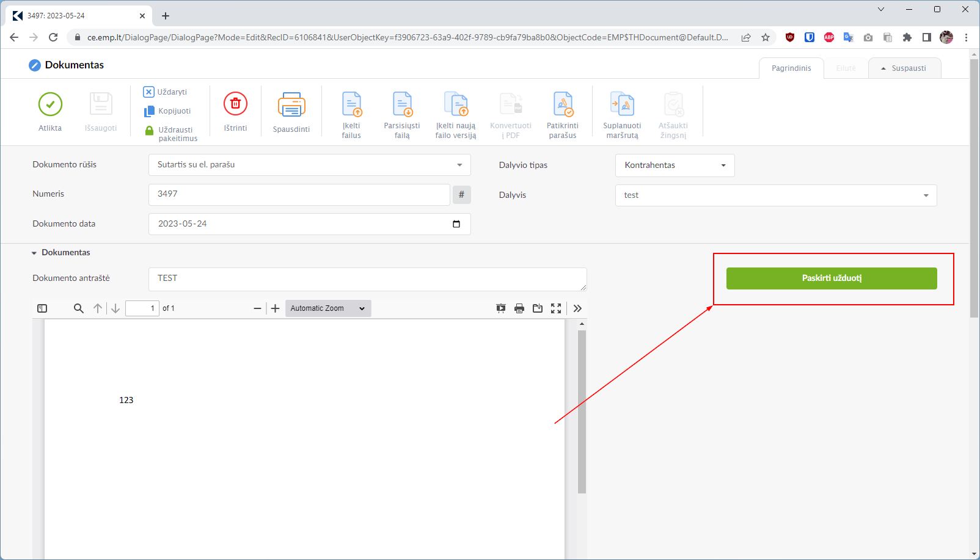Viewport: 980px width, 560px height.
Task: Click Patikrinti parašus icon
Action: 563,104
